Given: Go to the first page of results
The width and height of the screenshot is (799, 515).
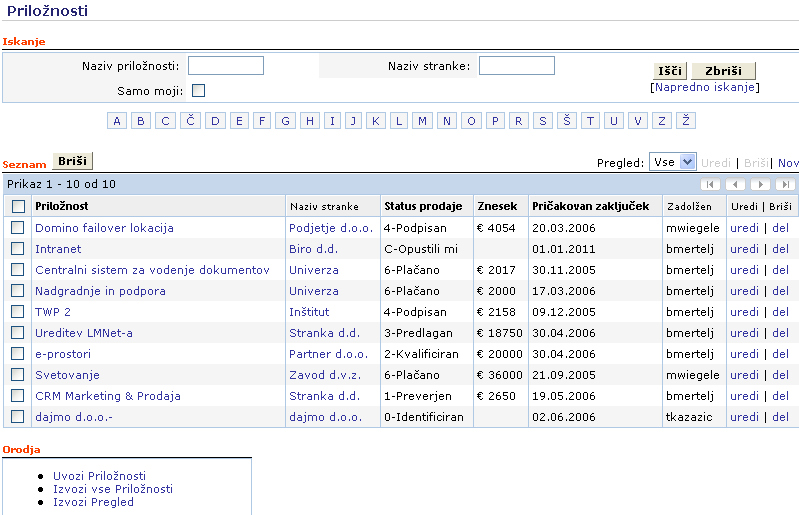Looking at the screenshot, I should (x=710, y=184).
